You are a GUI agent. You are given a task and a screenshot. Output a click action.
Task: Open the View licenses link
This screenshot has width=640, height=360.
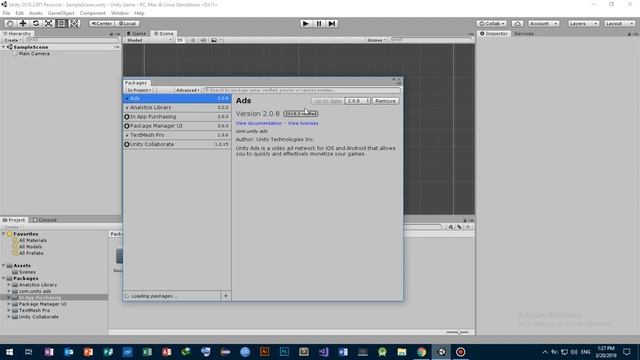pyautogui.click(x=303, y=123)
